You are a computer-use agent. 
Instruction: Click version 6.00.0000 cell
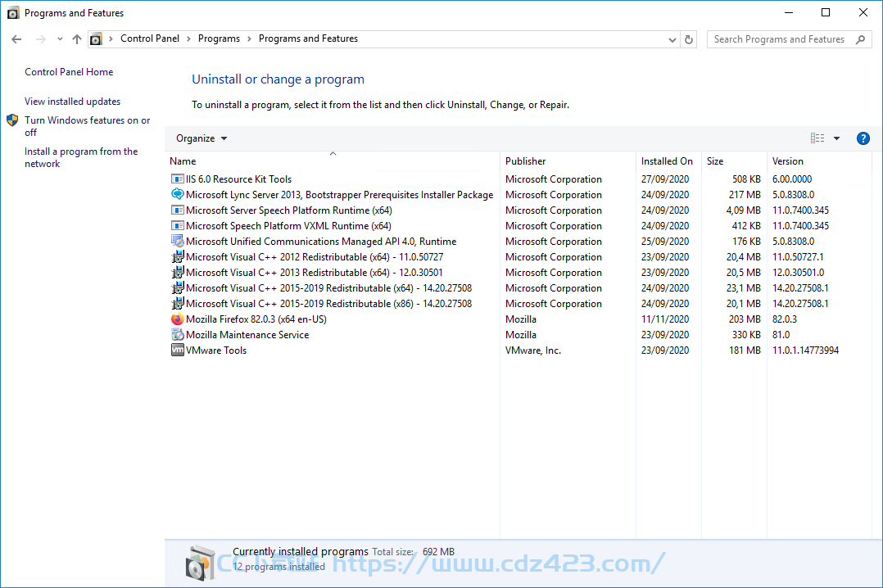pyautogui.click(x=792, y=179)
